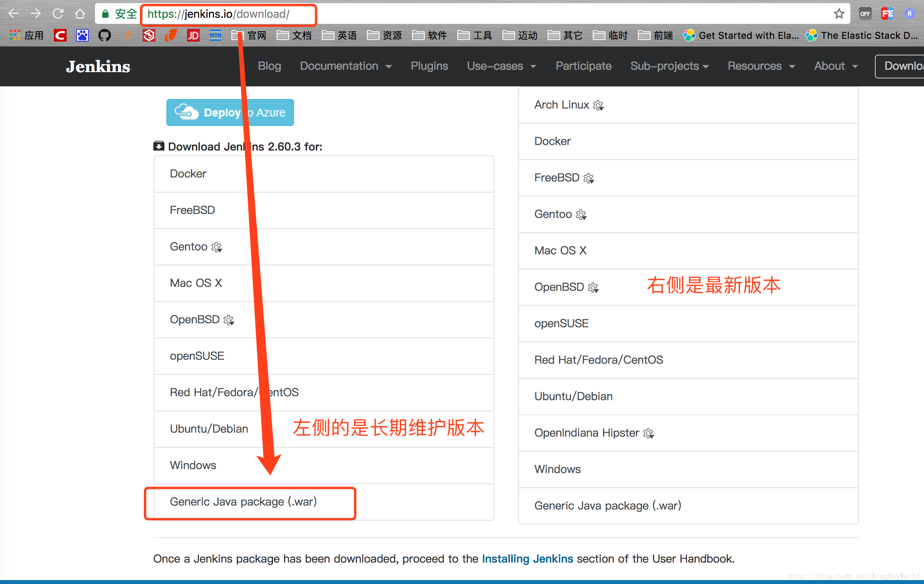Screen dimensions: 924x584
Task: Select weekly OpenIndiana Hipster download
Action: click(689, 433)
